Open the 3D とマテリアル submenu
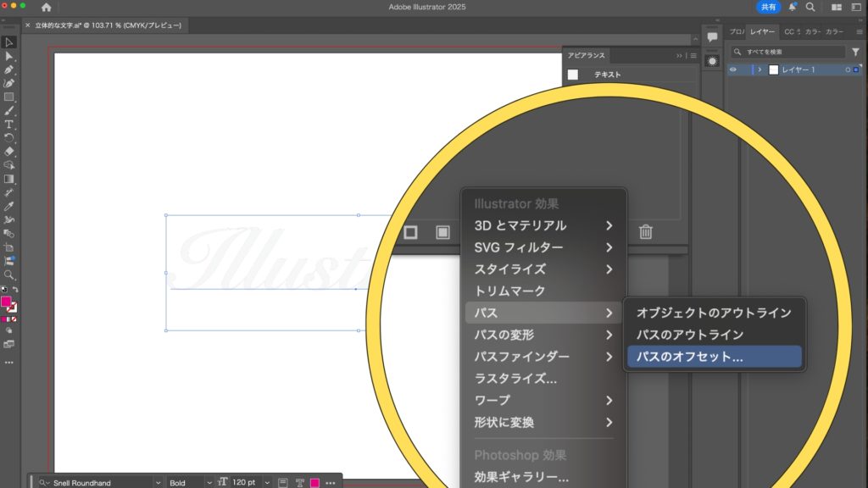 tap(542, 225)
